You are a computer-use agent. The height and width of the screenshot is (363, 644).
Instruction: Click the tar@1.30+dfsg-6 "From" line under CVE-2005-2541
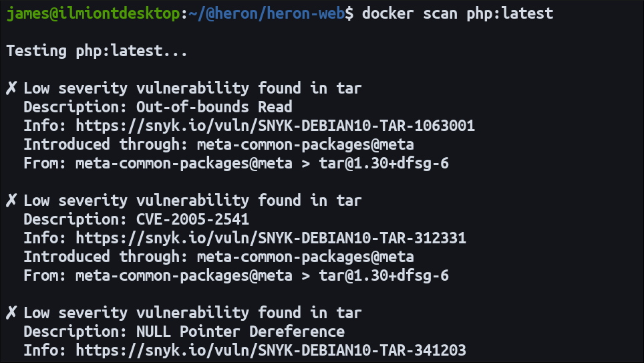click(236, 275)
